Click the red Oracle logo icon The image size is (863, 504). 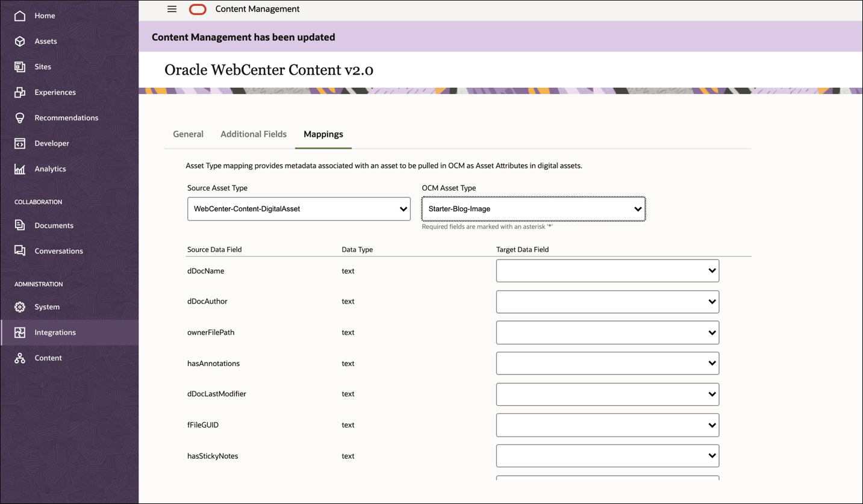198,9
